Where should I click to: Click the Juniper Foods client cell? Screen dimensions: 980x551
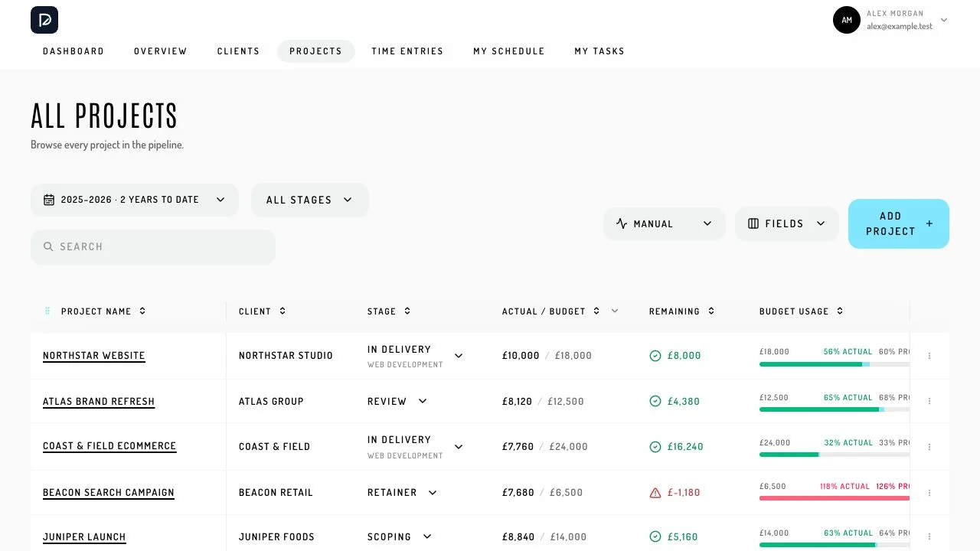(276, 537)
